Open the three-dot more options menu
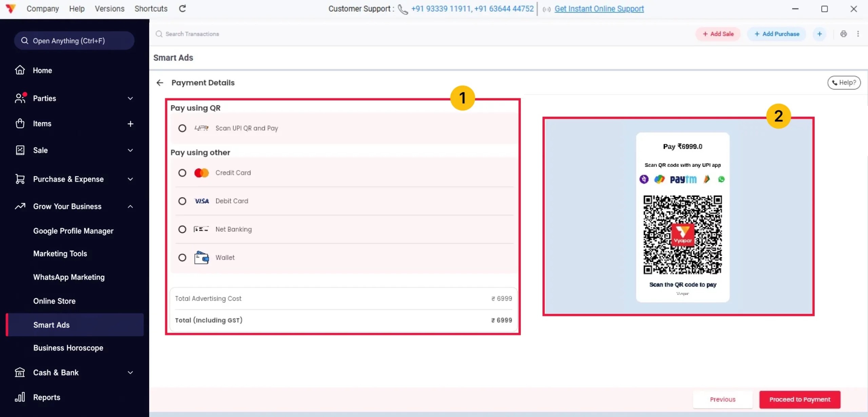This screenshot has height=417, width=868. pyautogui.click(x=858, y=34)
